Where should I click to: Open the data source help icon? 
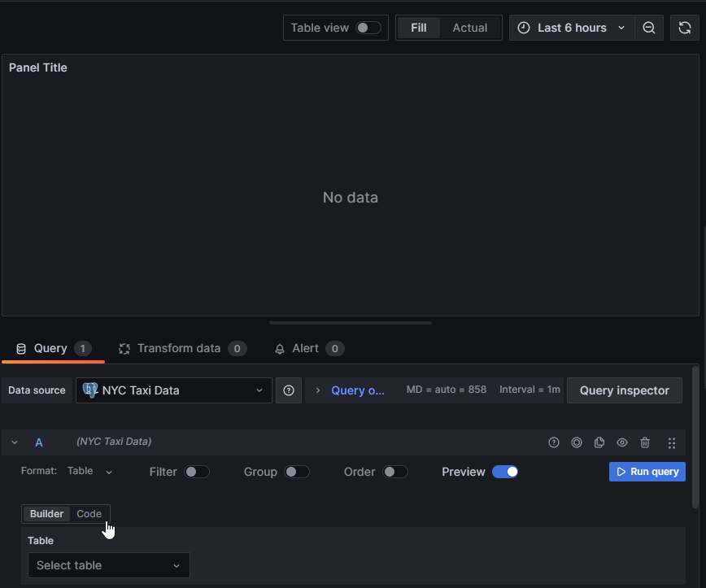pyautogui.click(x=289, y=390)
